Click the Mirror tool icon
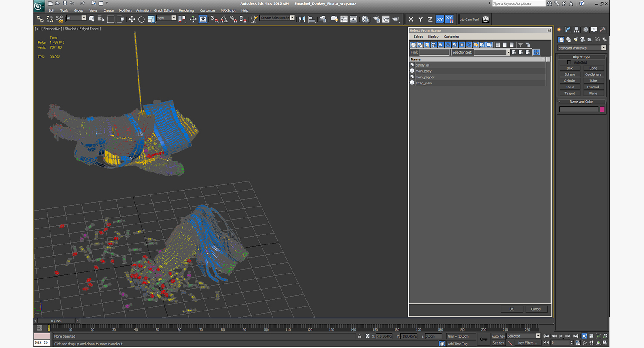 pos(302,19)
